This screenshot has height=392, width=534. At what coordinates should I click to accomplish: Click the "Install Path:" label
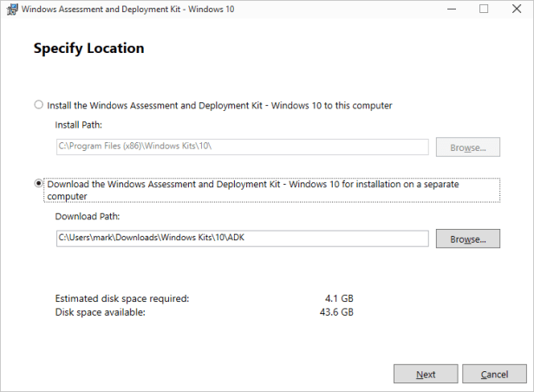click(x=80, y=126)
